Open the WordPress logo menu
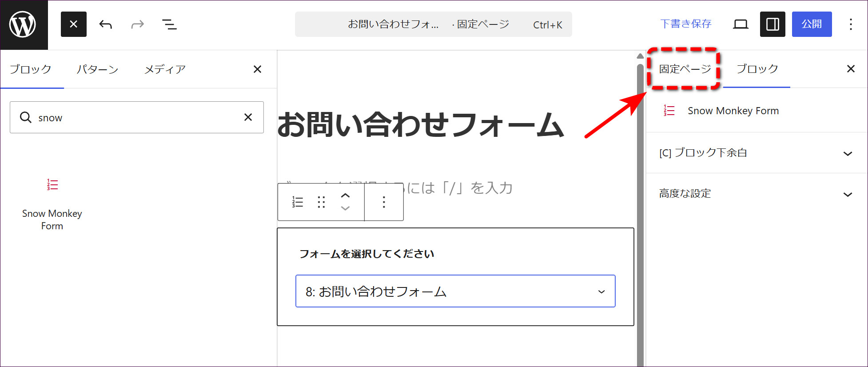 pyautogui.click(x=24, y=25)
